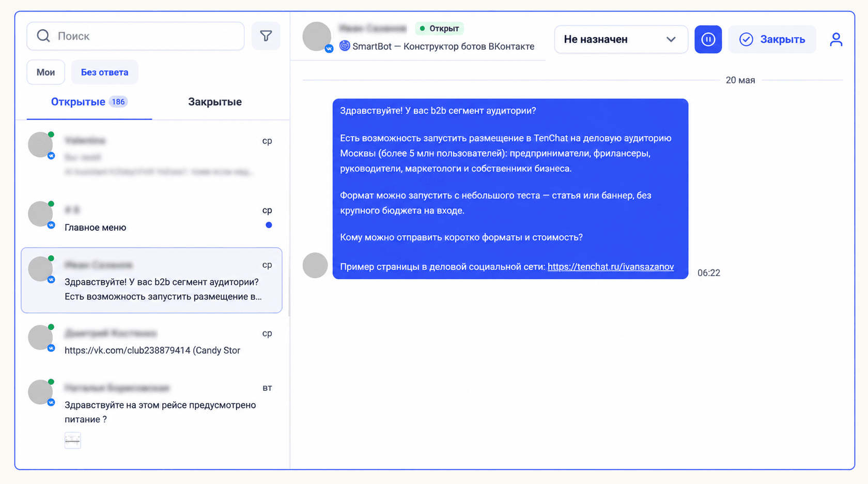
Task: Click the contact avatar in the chat header
Action: click(x=316, y=36)
